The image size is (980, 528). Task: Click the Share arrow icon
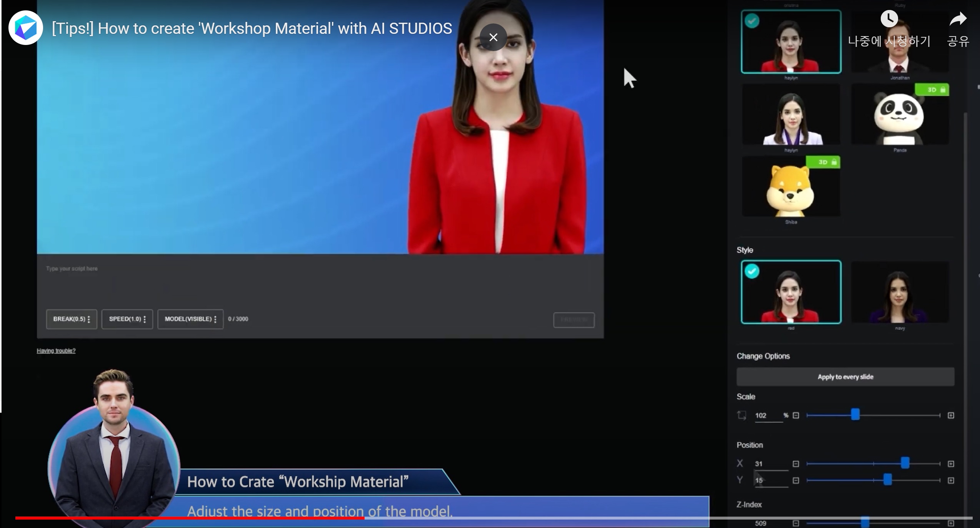(958, 19)
